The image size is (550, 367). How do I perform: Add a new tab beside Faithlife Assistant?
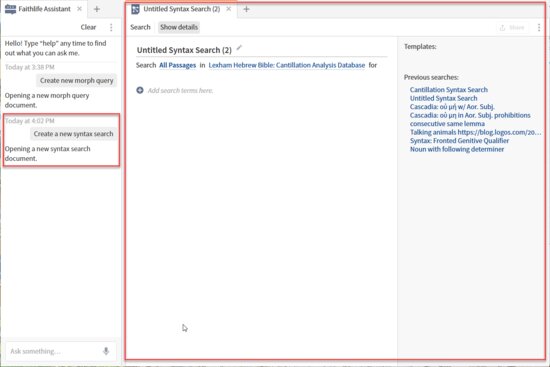point(97,9)
